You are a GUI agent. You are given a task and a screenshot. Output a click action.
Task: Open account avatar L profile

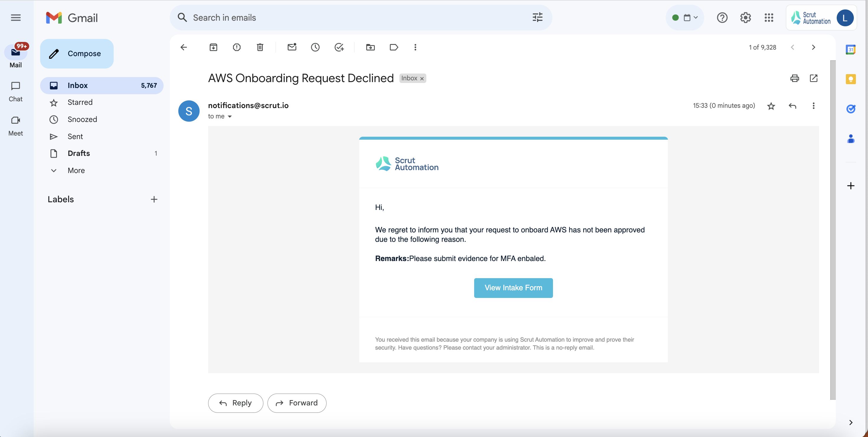845,17
